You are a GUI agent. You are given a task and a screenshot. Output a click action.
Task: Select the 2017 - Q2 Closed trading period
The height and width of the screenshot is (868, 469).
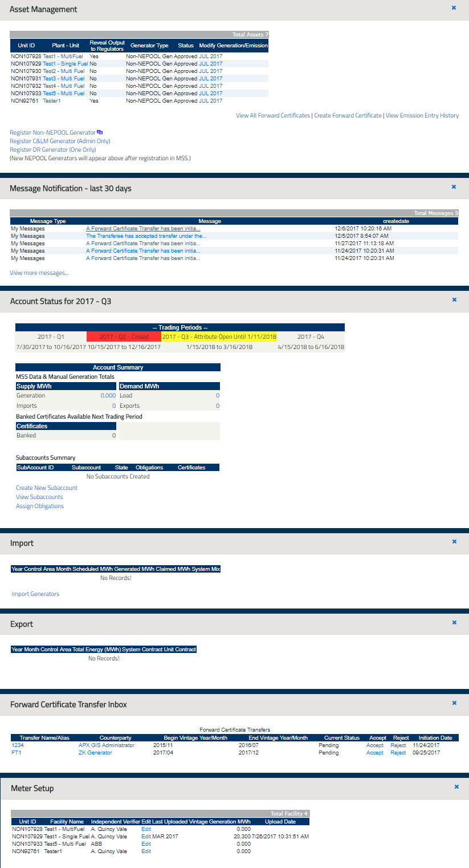pyautogui.click(x=124, y=336)
